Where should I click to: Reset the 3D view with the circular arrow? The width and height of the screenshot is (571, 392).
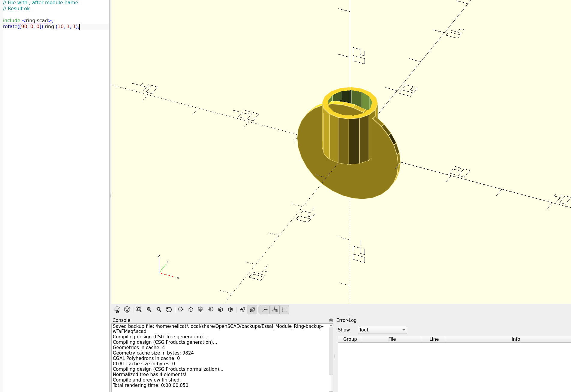[x=169, y=310]
